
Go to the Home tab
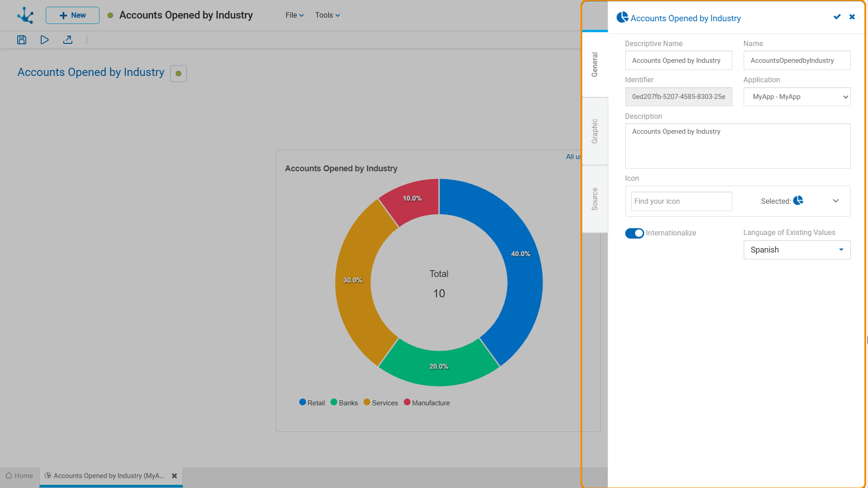[x=19, y=476]
